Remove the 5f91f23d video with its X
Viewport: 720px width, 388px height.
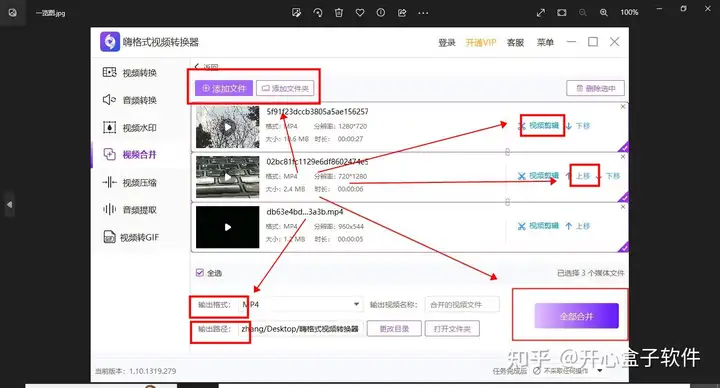point(623,107)
